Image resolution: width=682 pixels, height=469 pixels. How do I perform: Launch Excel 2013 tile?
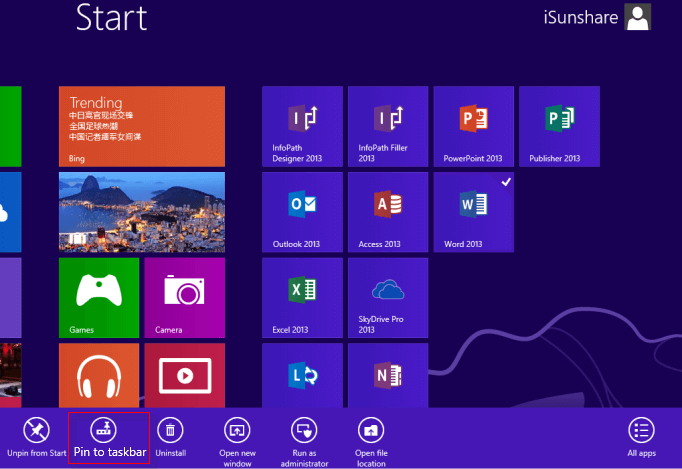pyautogui.click(x=302, y=297)
